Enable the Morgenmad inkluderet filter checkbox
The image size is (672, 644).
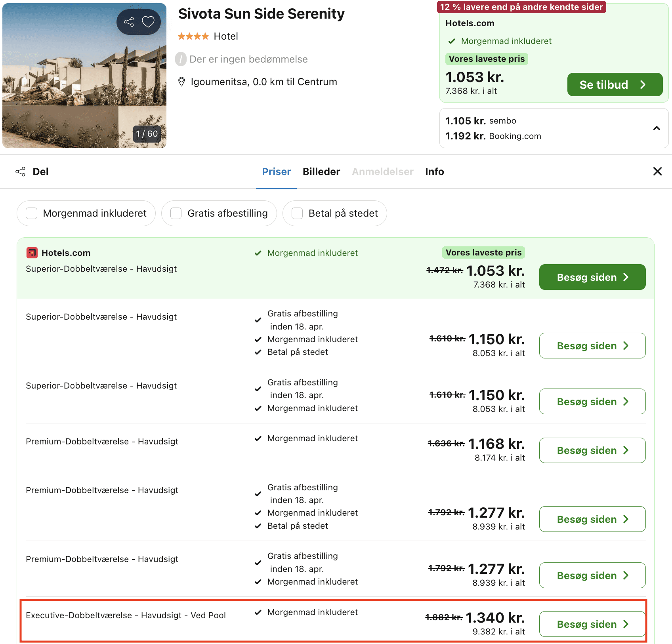[x=32, y=213]
